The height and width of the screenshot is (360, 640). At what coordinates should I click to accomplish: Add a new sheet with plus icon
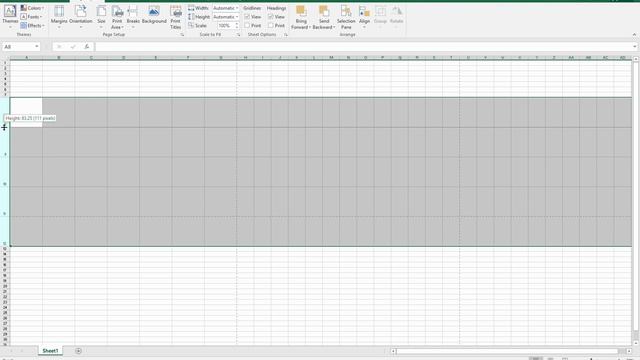(78, 351)
